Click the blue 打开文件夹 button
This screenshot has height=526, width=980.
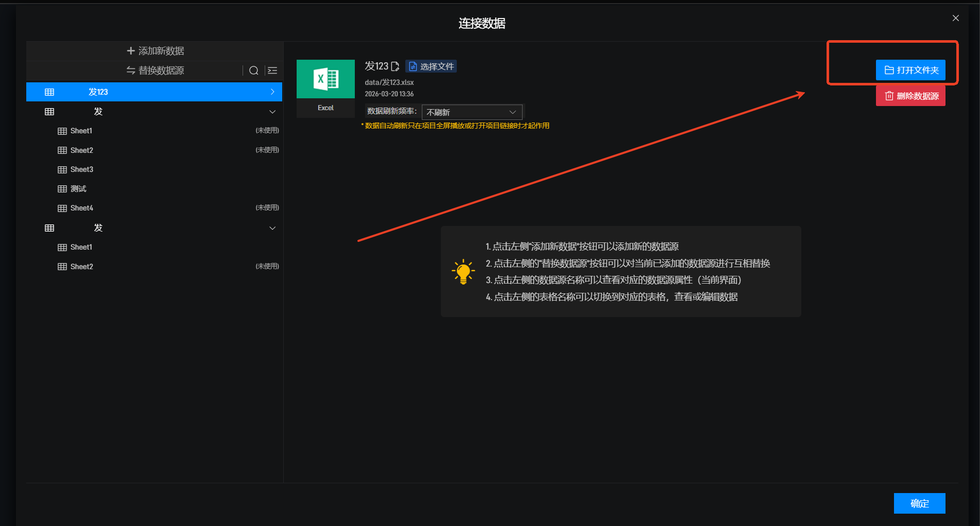pos(910,70)
